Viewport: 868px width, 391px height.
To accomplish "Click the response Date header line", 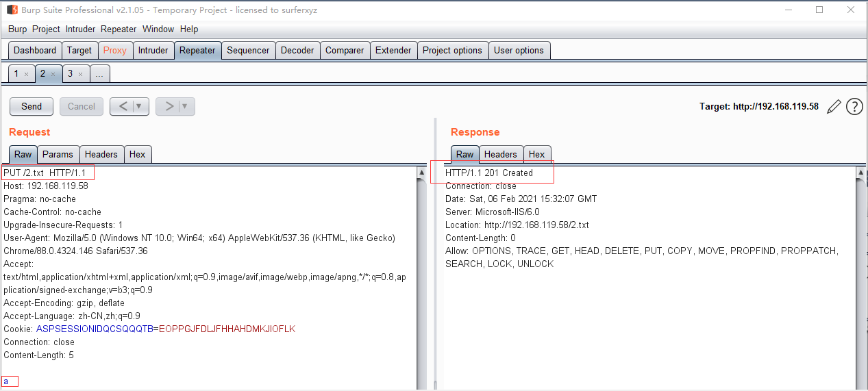I will coord(521,199).
